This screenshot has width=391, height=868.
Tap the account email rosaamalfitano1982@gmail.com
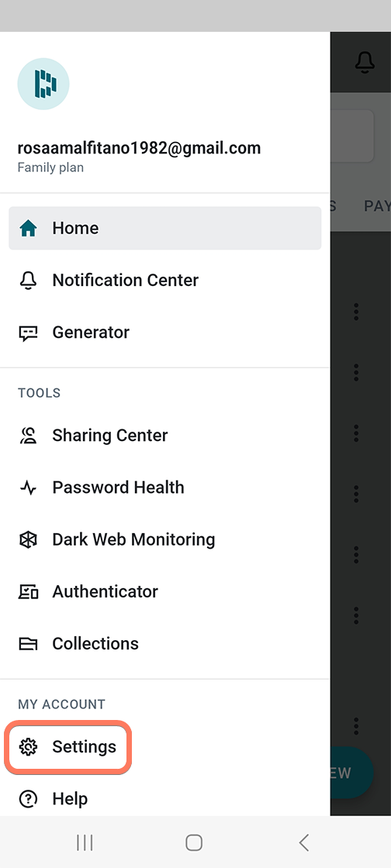click(139, 148)
